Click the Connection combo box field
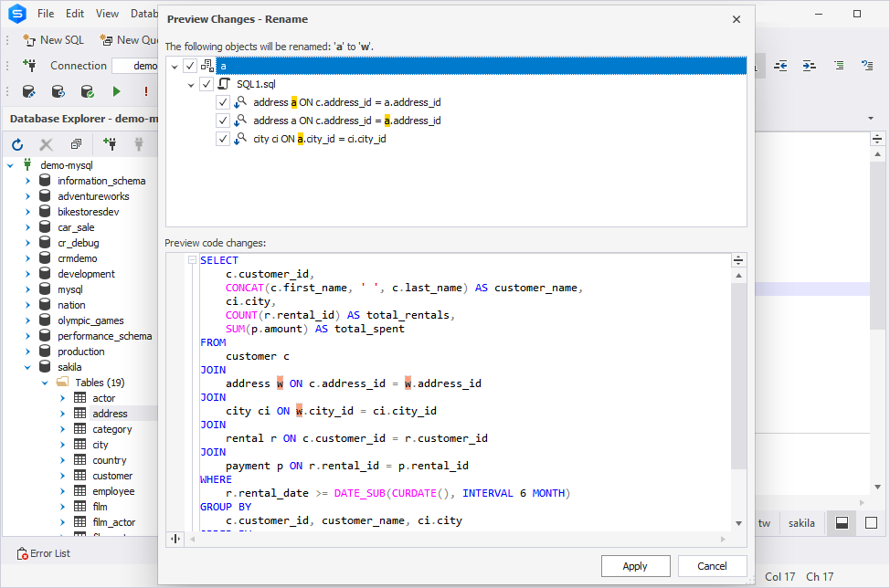Screen dimensions: 890x588 tap(135, 66)
